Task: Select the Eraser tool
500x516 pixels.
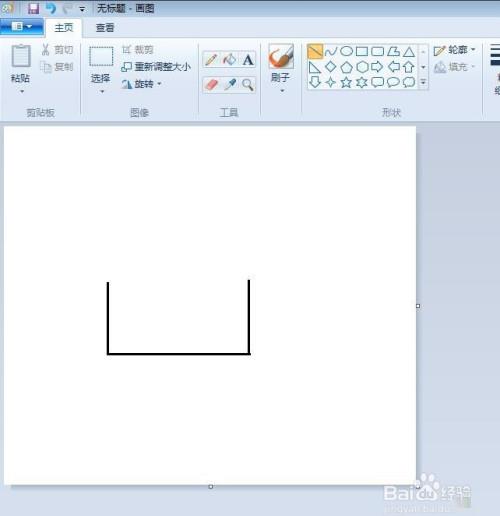Action: coord(211,85)
